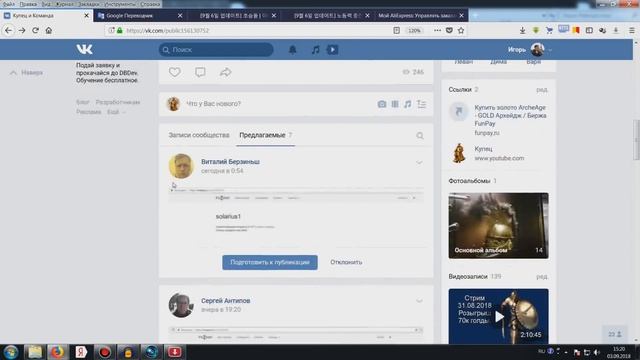Toggle reader view icon in address bar
The image size is (640, 360).
[396, 31]
